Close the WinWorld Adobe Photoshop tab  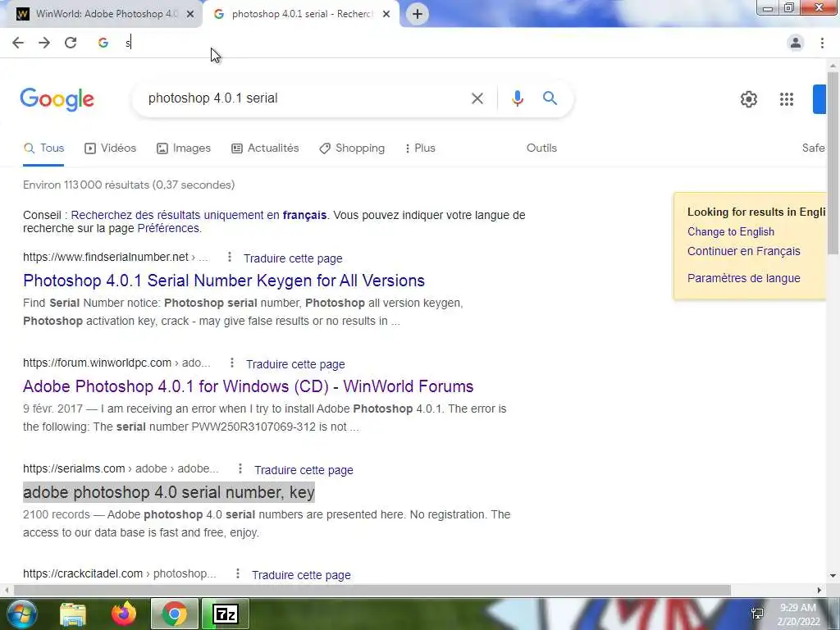(x=190, y=14)
